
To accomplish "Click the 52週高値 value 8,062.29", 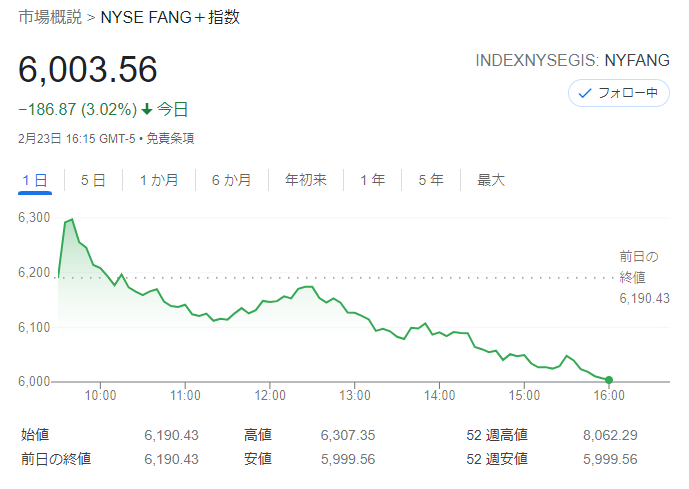I will (x=610, y=435).
